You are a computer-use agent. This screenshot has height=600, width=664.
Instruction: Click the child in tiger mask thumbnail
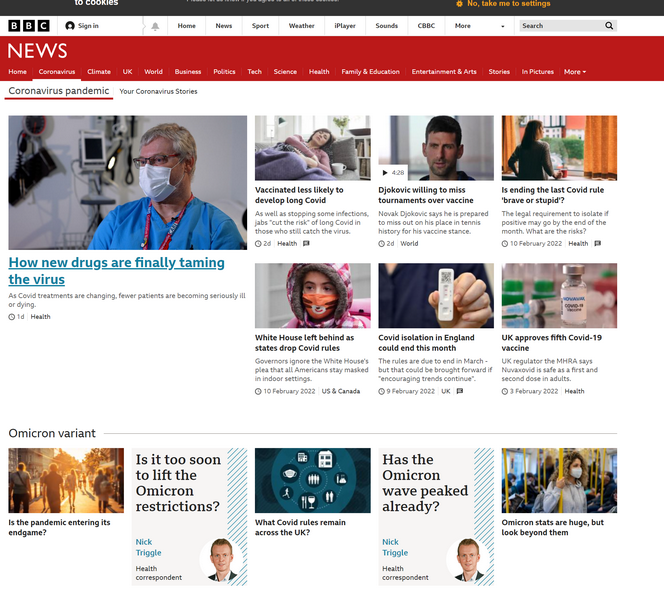point(313,296)
